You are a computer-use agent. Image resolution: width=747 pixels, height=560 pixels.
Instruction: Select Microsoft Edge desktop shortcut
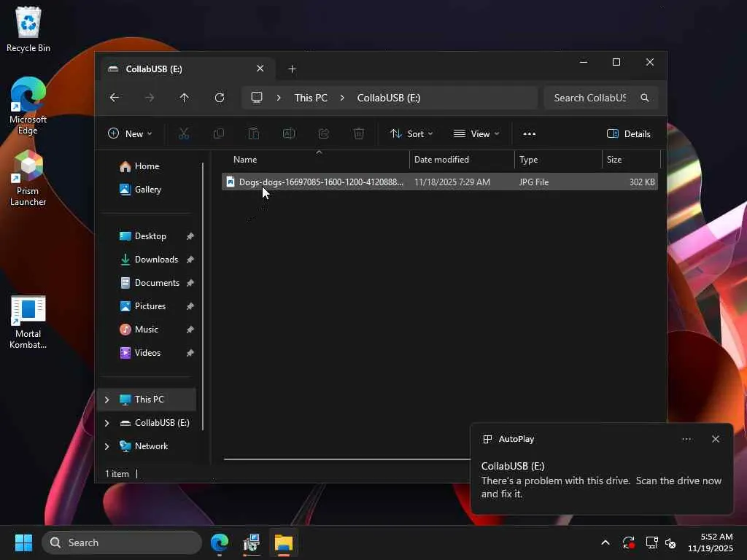(x=28, y=106)
